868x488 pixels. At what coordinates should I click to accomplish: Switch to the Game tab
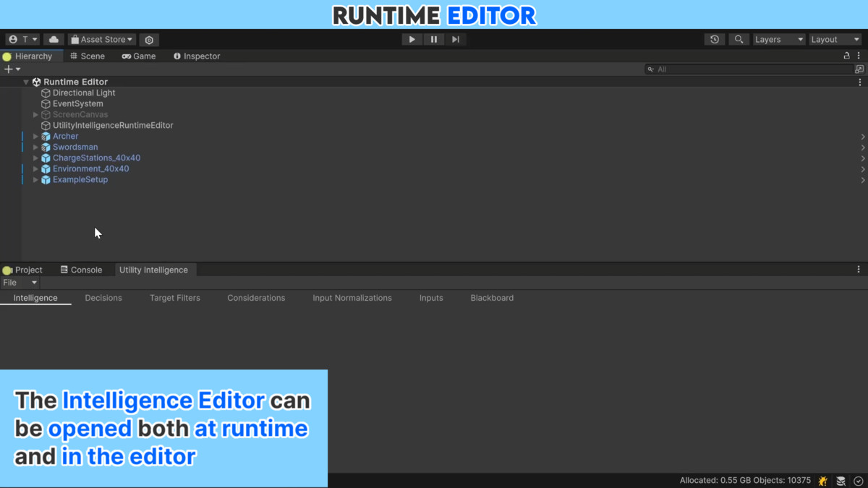[x=139, y=56]
